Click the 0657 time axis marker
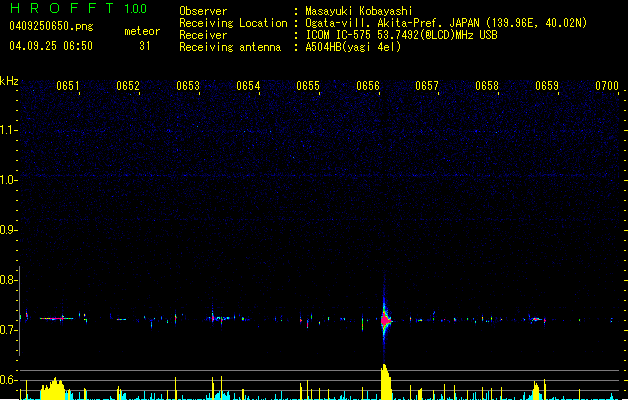The image size is (629, 400). [x=427, y=86]
